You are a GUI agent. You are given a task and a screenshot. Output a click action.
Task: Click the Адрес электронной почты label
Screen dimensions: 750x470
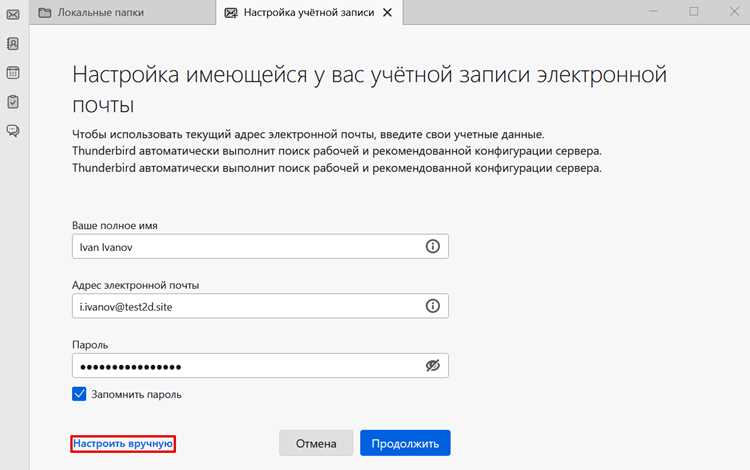(135, 285)
